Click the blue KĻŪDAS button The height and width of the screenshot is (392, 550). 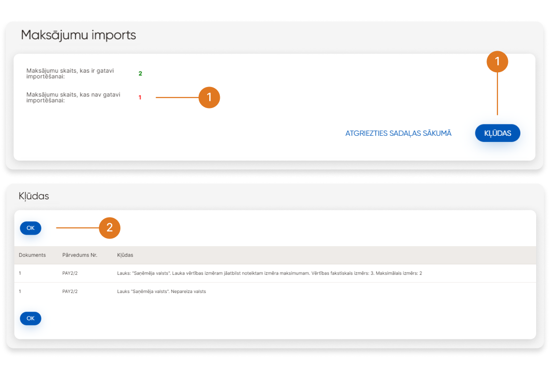(497, 133)
